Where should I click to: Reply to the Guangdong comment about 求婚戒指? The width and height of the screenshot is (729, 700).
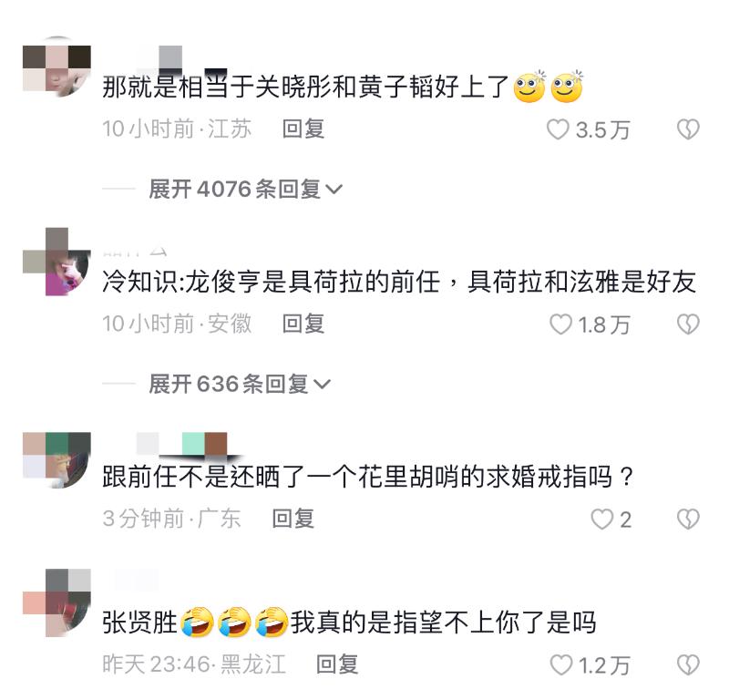point(293,519)
